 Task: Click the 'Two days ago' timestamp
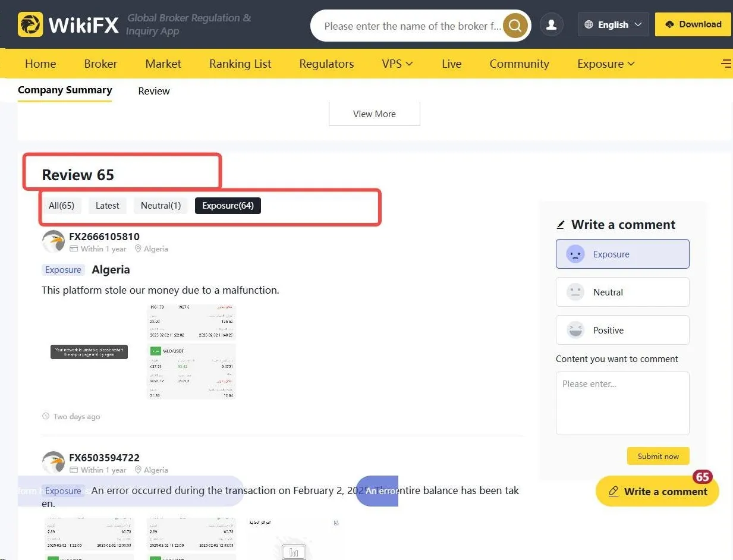77,417
